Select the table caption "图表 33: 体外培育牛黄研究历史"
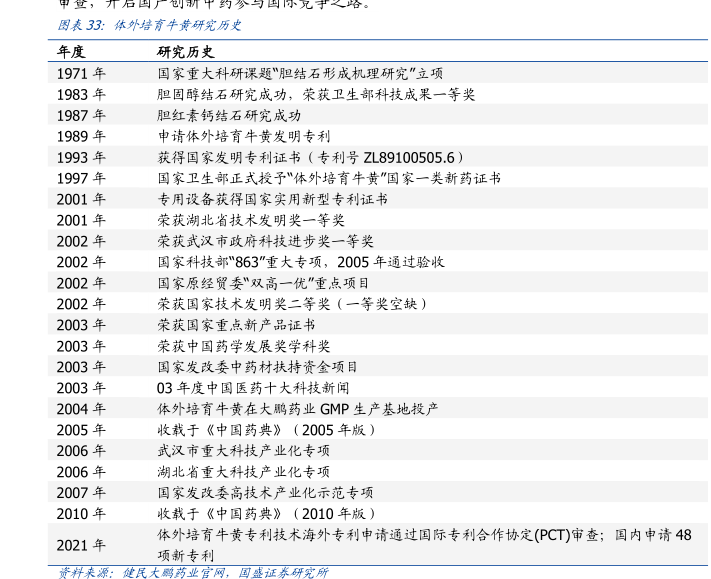 tap(150, 24)
